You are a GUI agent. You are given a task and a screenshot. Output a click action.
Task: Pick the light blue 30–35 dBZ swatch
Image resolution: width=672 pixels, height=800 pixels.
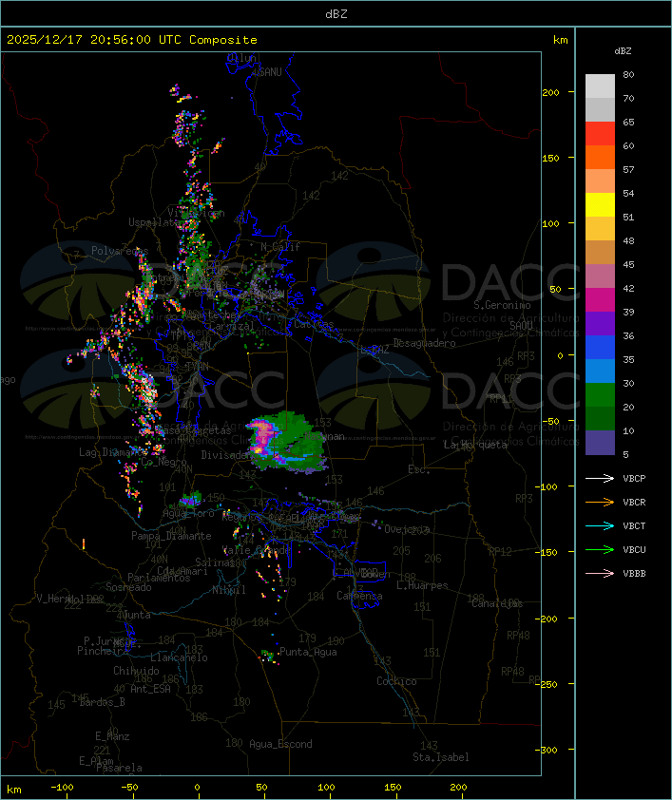pos(600,371)
